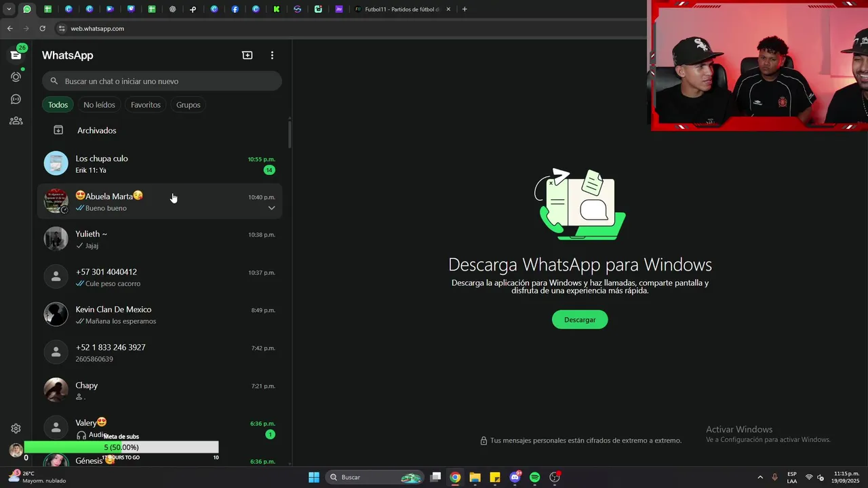Image resolution: width=868 pixels, height=488 pixels.
Task: Open the Windows Start menu
Action: tap(314, 477)
